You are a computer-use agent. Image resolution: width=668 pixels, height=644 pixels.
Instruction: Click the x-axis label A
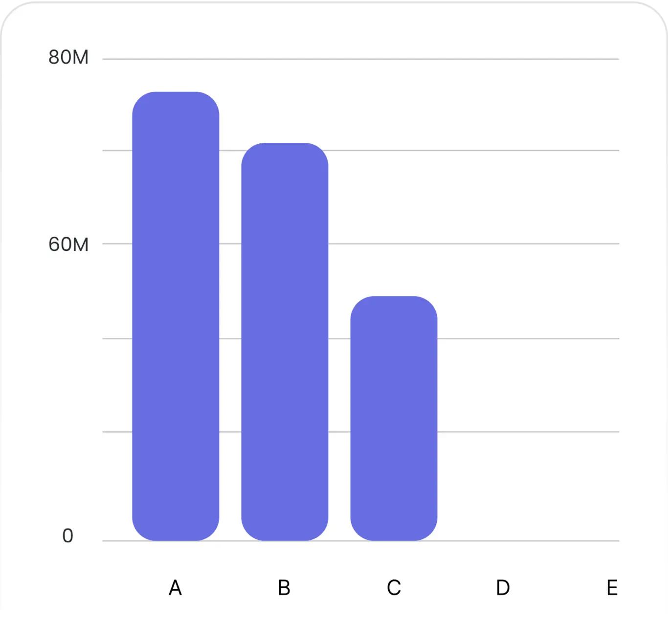(x=175, y=587)
